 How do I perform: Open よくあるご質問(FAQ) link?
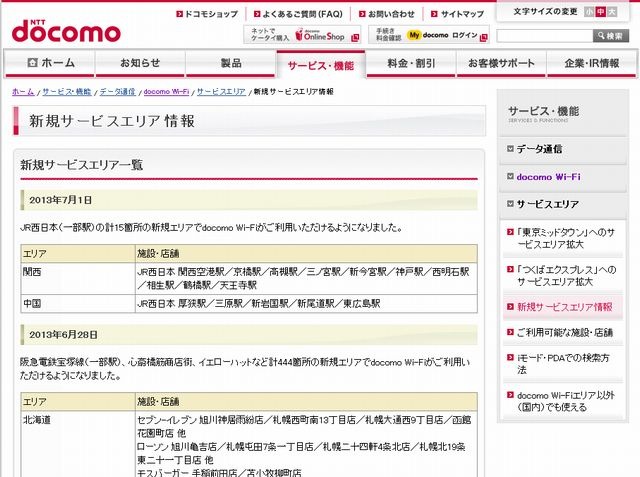(302, 14)
